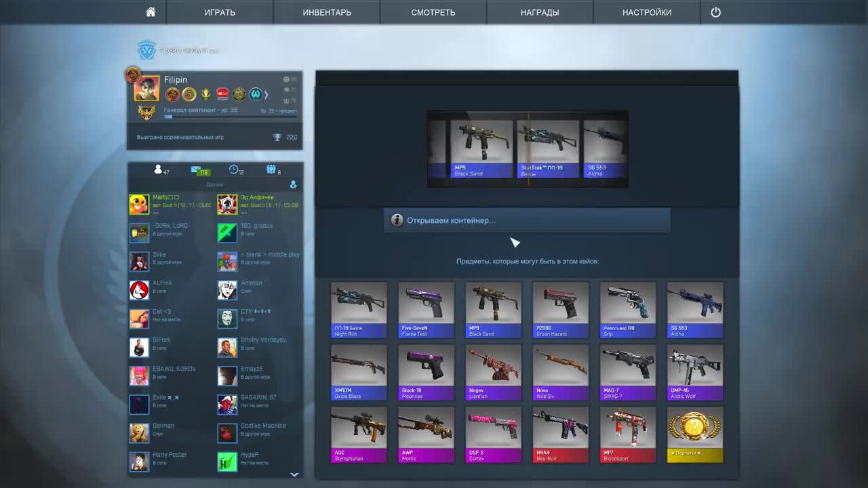Select friend ALPHA avatar
The height and width of the screenshot is (488, 868).
pyautogui.click(x=139, y=290)
